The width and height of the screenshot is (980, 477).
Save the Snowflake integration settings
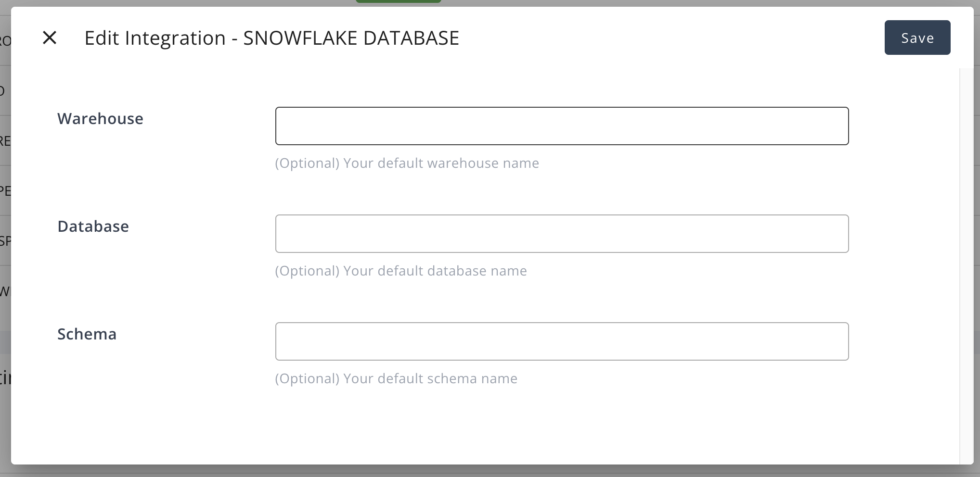(x=917, y=38)
